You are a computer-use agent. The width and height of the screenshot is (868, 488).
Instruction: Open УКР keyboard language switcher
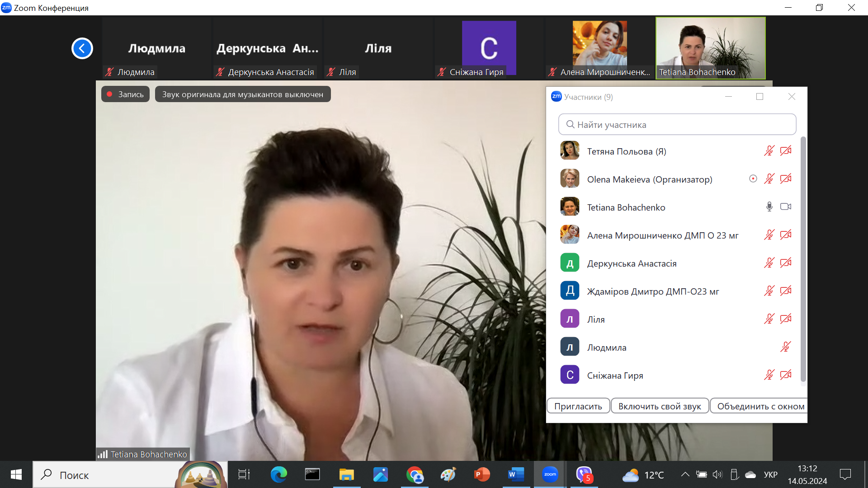click(x=770, y=474)
